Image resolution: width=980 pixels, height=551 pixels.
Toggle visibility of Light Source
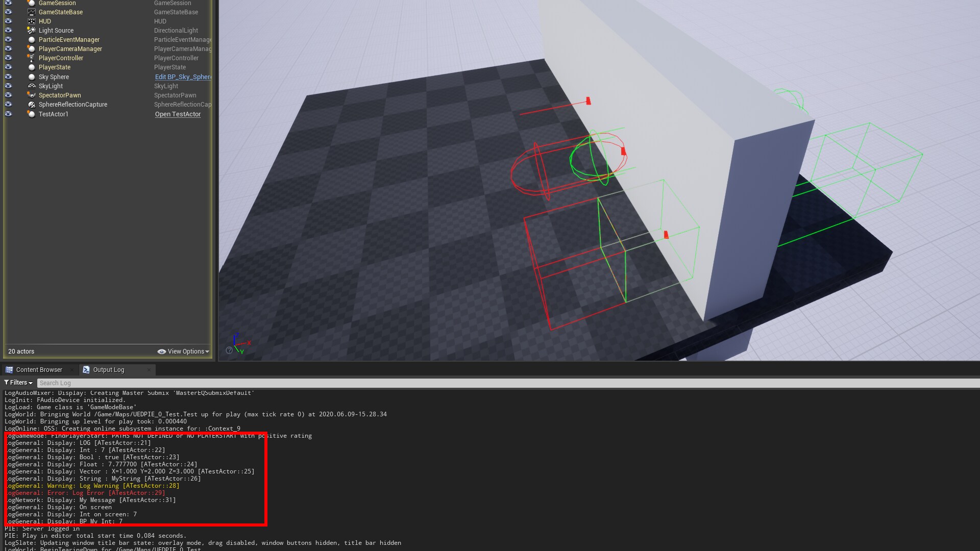point(8,31)
